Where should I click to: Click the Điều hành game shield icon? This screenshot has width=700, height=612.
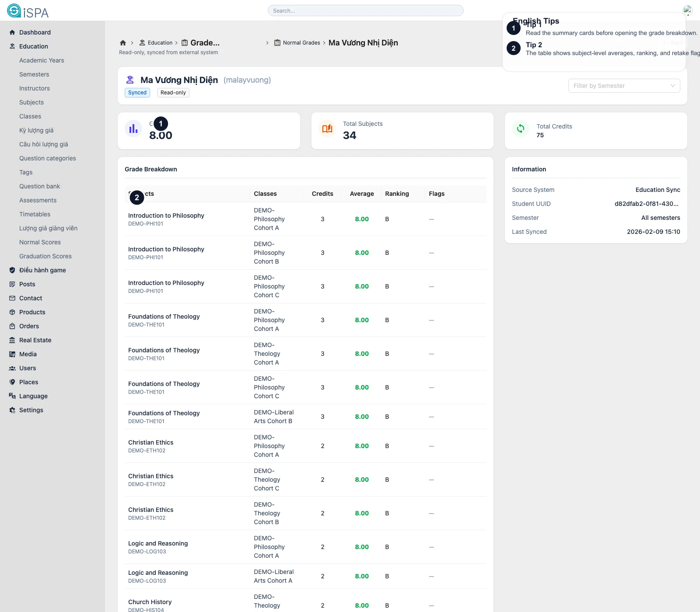(x=12, y=270)
